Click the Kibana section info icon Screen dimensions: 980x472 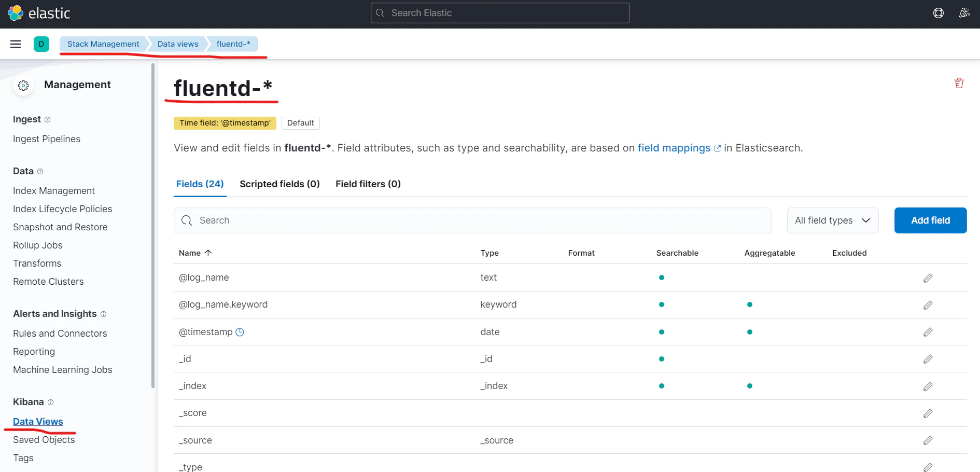(x=51, y=402)
